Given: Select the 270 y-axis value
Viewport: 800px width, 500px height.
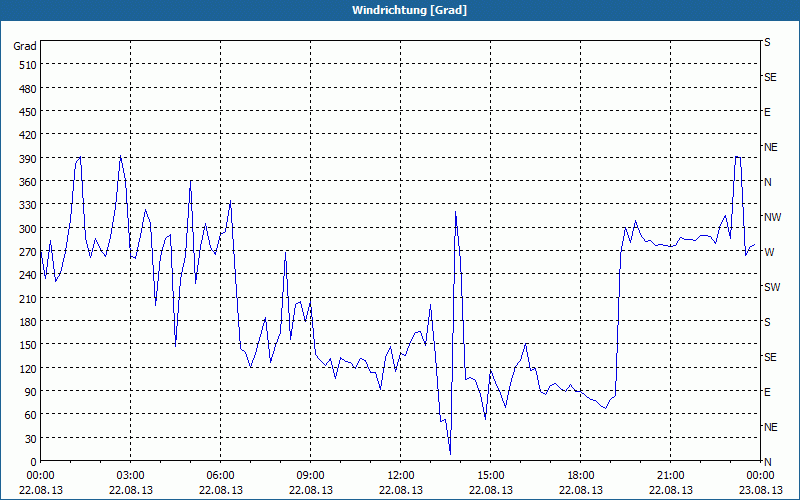Looking at the screenshot, I should [27, 252].
